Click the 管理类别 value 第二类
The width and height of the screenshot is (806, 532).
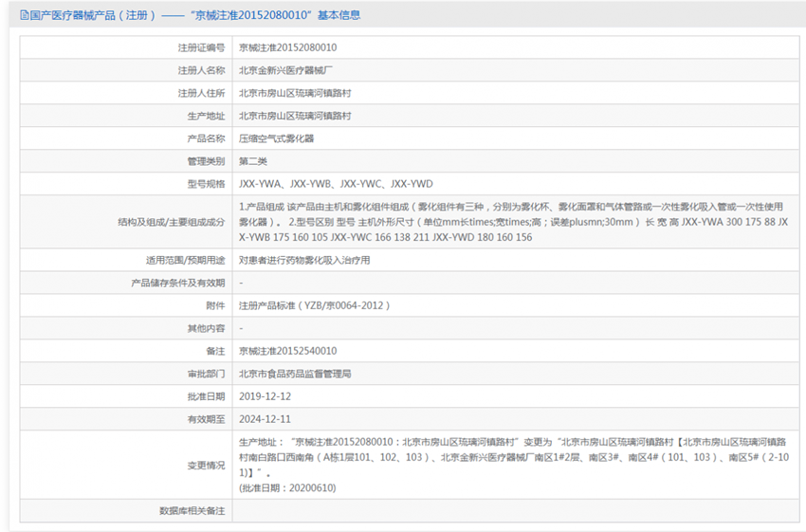click(x=253, y=161)
